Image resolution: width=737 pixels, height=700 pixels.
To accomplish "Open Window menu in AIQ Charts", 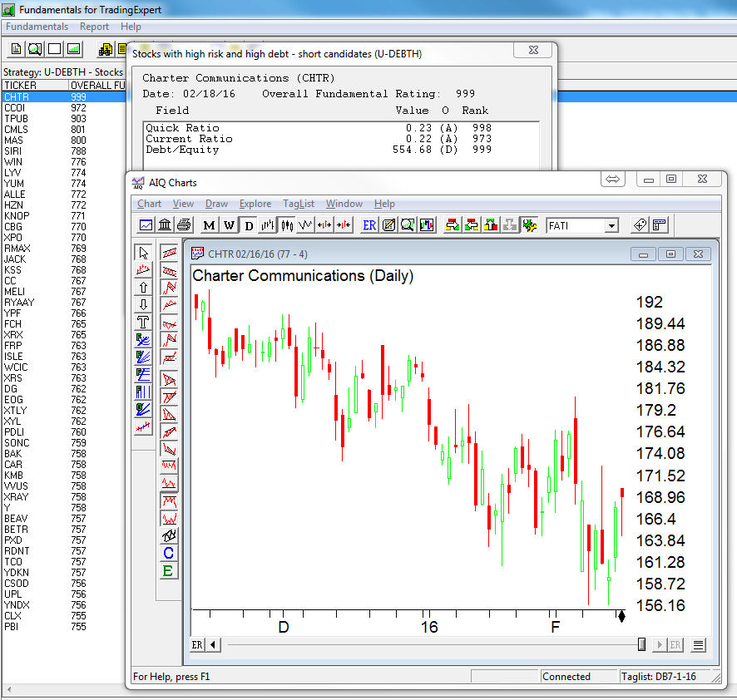I will coord(344,204).
